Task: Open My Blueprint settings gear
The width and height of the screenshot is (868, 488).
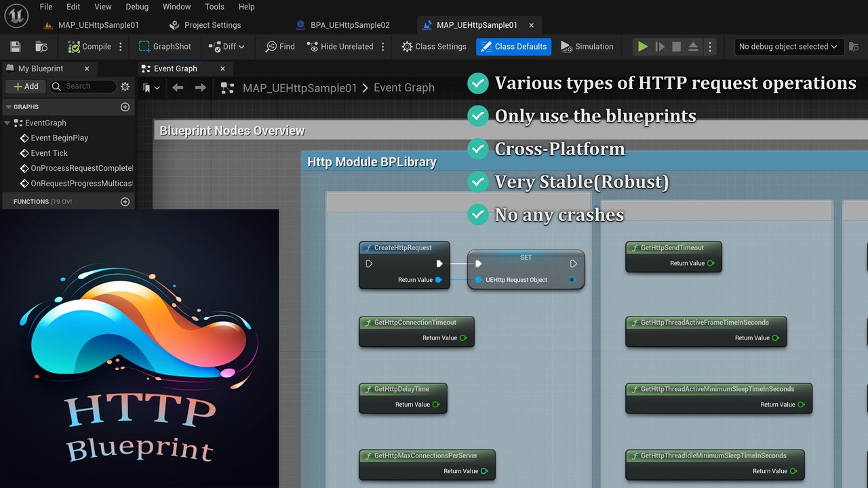Action: [x=125, y=86]
